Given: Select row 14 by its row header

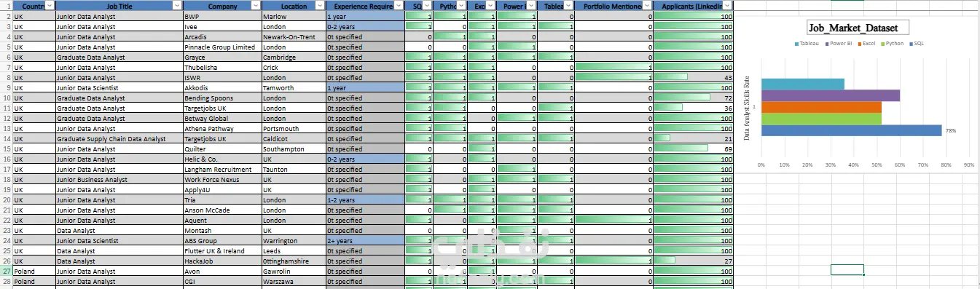Looking at the screenshot, I should (x=6, y=138).
